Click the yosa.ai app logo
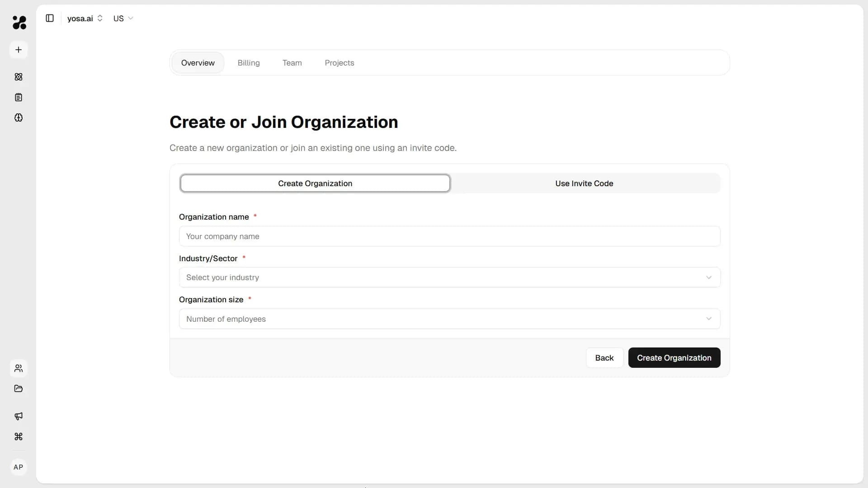This screenshot has height=488, width=868. coord(19,23)
